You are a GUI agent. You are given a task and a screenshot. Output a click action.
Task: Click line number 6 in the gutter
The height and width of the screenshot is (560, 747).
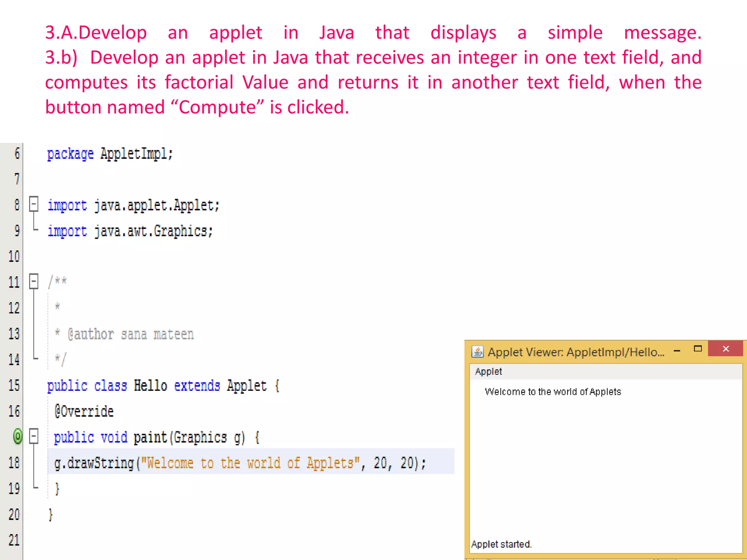17,153
